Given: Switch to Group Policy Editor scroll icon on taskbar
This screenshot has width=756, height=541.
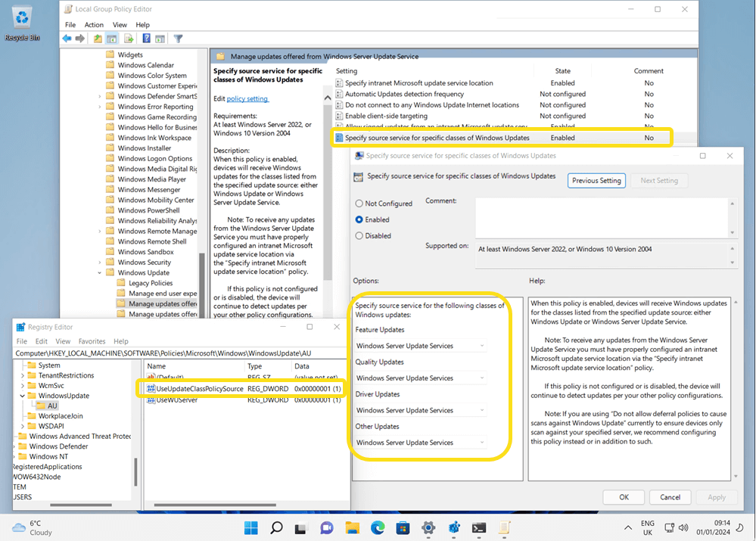Looking at the screenshot, I should pyautogui.click(x=504, y=528).
